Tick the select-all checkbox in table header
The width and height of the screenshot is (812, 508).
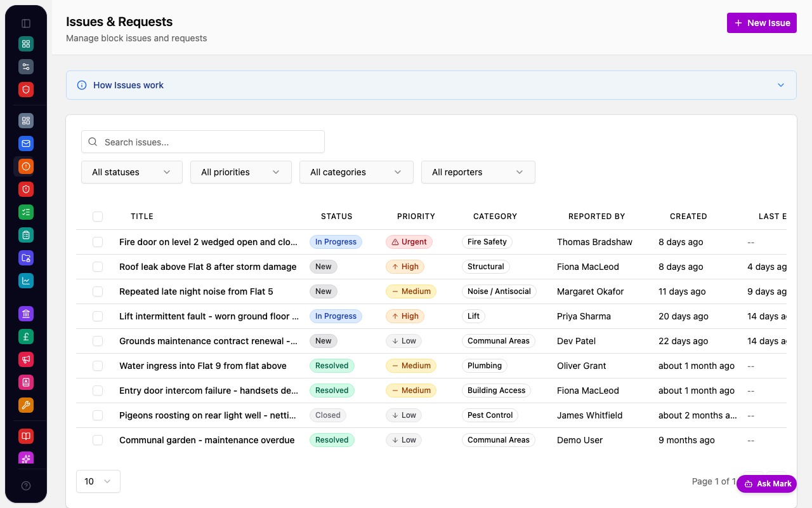pyautogui.click(x=98, y=217)
